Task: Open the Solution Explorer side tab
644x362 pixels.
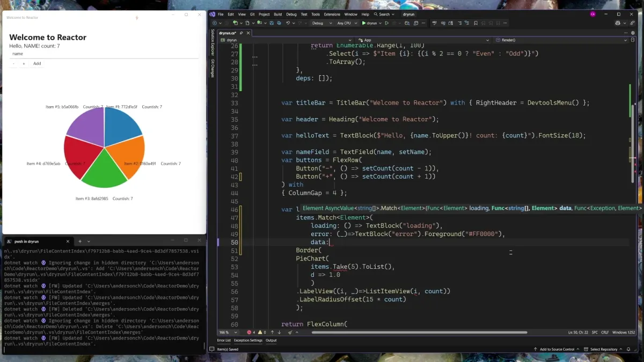Action: click(212, 42)
